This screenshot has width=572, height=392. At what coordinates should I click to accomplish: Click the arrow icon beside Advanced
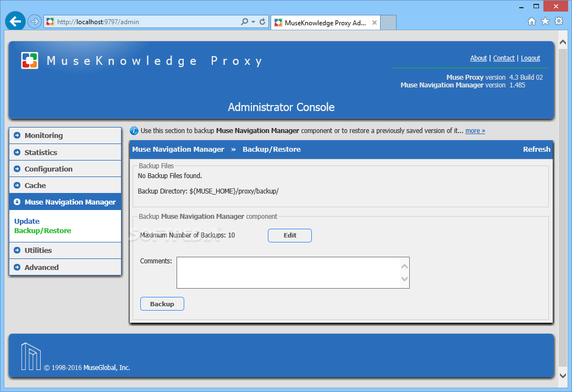click(17, 267)
